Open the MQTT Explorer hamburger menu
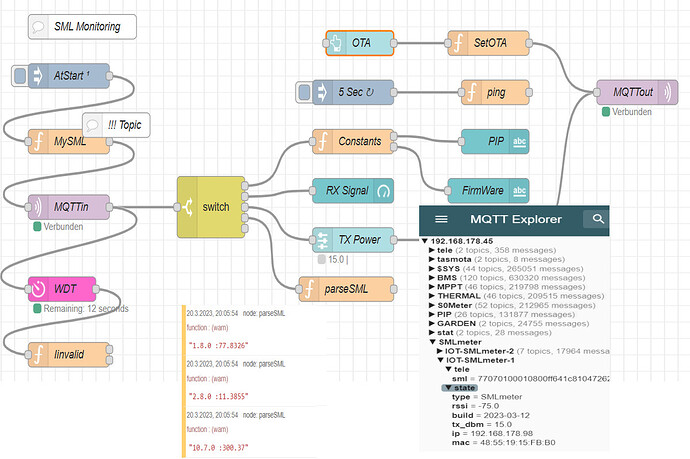The image size is (690, 459). point(441,219)
